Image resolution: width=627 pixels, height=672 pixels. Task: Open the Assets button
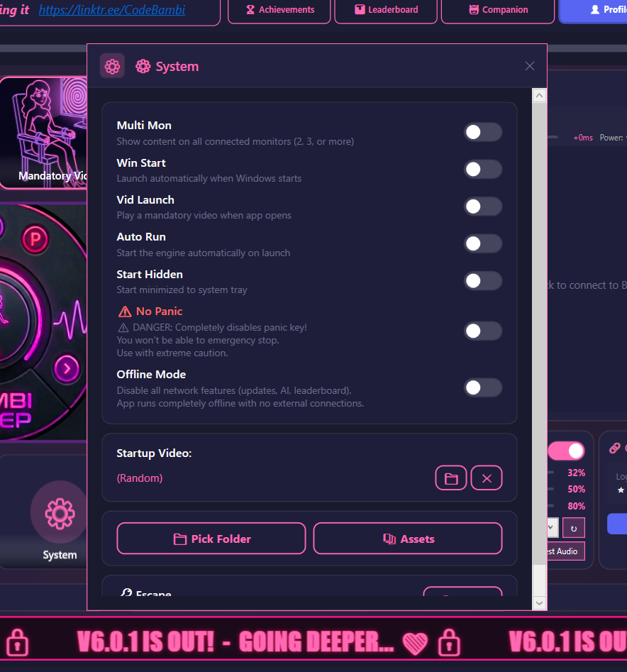pyautogui.click(x=408, y=539)
